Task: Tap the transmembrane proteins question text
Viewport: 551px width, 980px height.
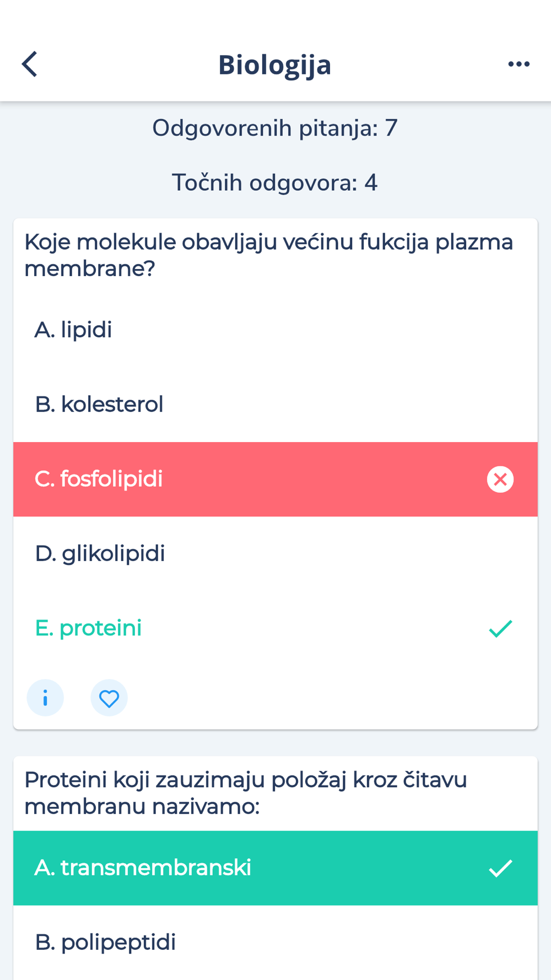Action: coord(246,793)
